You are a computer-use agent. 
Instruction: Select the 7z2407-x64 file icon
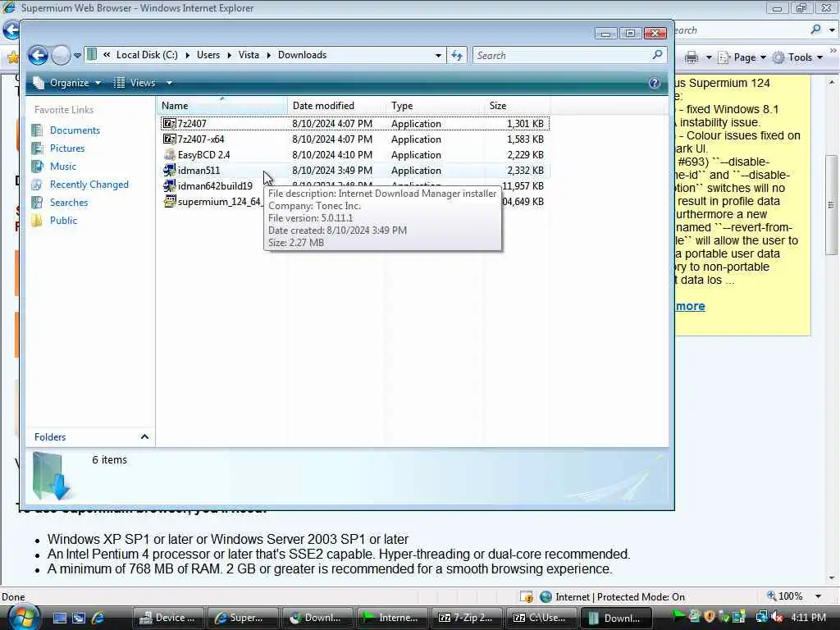tap(169, 139)
